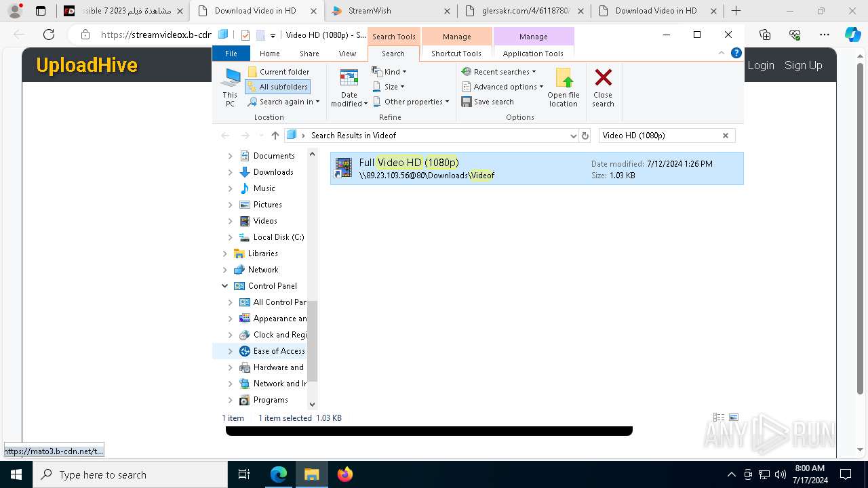The width and height of the screenshot is (868, 488).
Task: Switch to the Share ribbon tab
Action: 309,54
